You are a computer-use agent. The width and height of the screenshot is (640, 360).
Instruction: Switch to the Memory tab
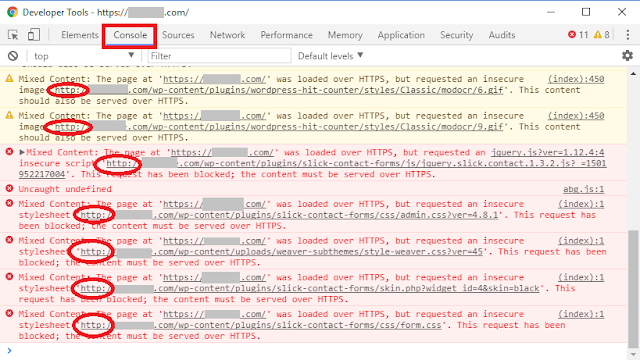[345, 35]
